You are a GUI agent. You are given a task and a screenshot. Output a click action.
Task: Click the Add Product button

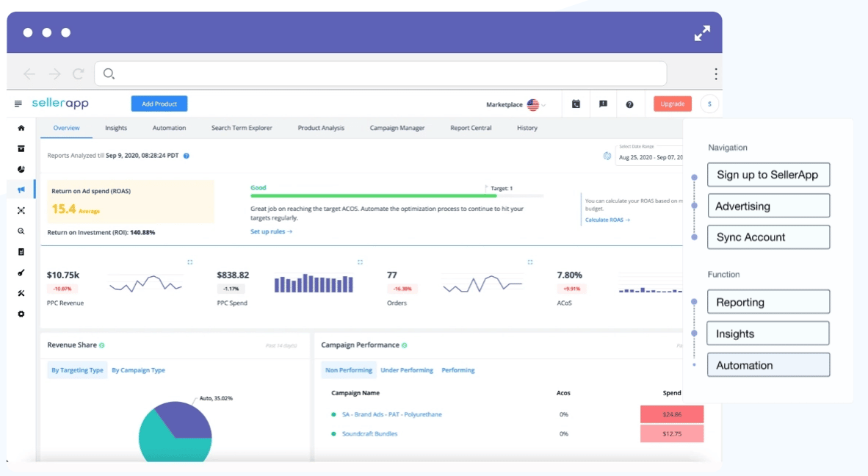click(x=159, y=104)
